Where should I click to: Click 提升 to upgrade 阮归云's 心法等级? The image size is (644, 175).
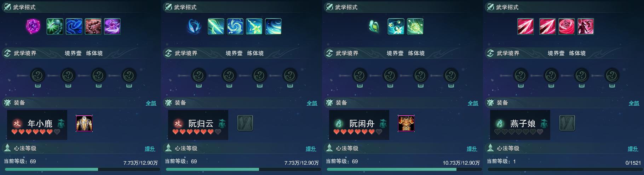tap(311, 149)
